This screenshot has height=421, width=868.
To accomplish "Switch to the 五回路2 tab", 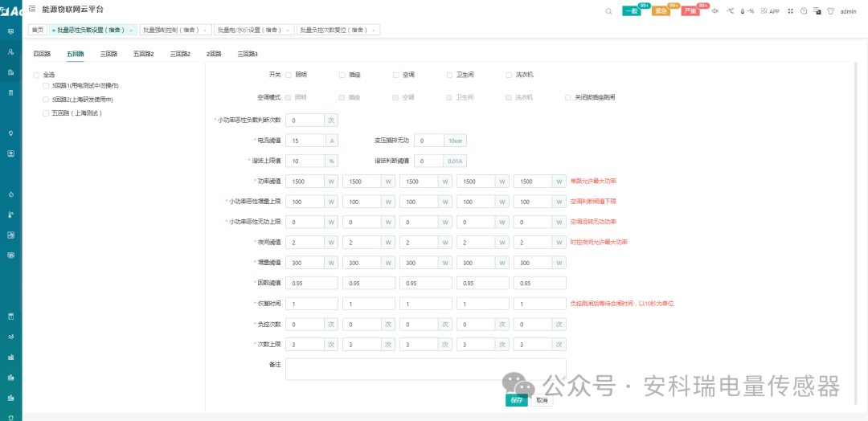I will pos(143,54).
